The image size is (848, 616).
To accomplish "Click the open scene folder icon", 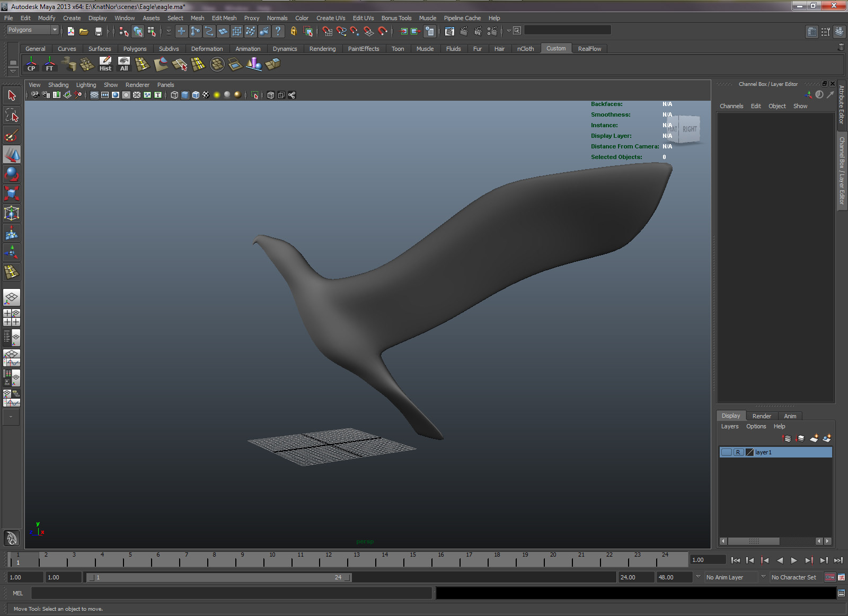I will [84, 31].
